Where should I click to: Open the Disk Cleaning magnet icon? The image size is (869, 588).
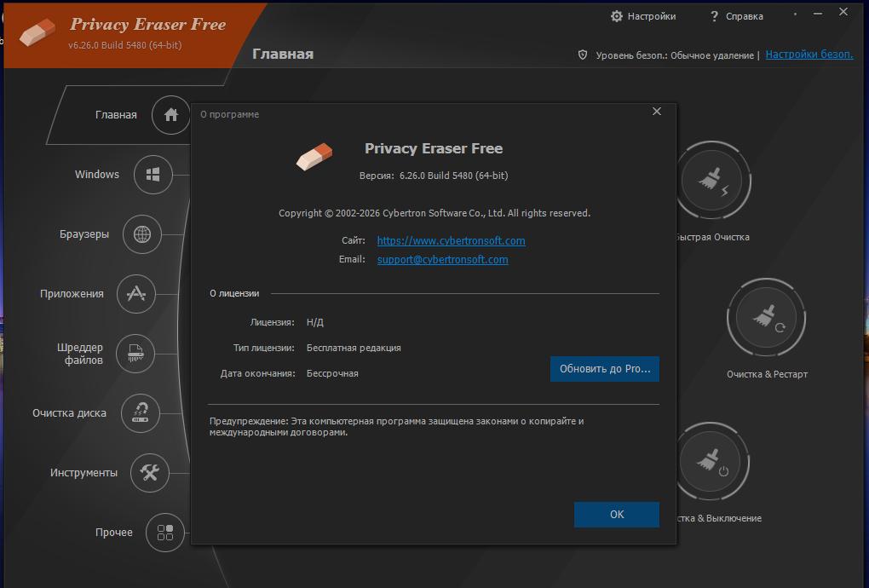click(x=141, y=413)
